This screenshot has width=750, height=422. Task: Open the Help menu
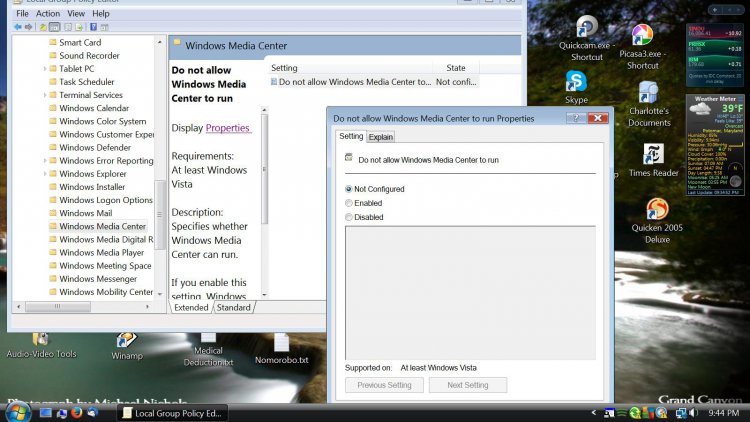[x=100, y=13]
